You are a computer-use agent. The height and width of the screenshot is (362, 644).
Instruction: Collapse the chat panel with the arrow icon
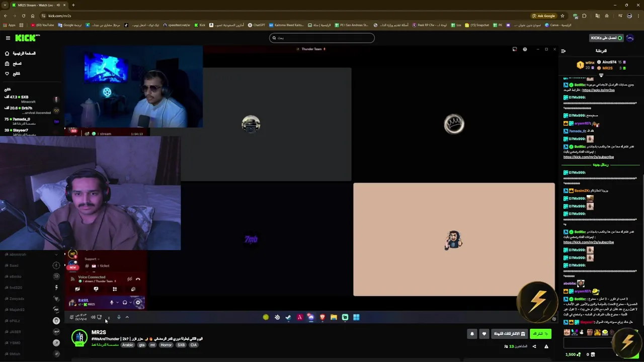[563, 51]
